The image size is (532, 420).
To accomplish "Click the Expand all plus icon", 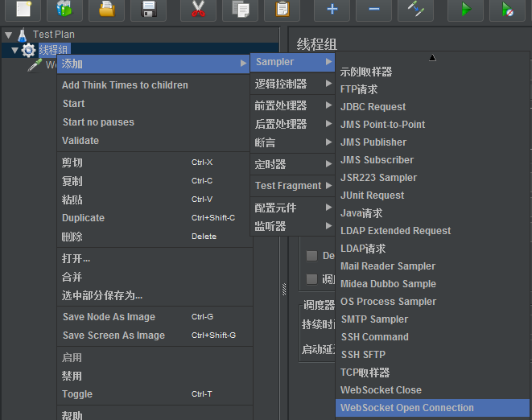I will 332,9.
